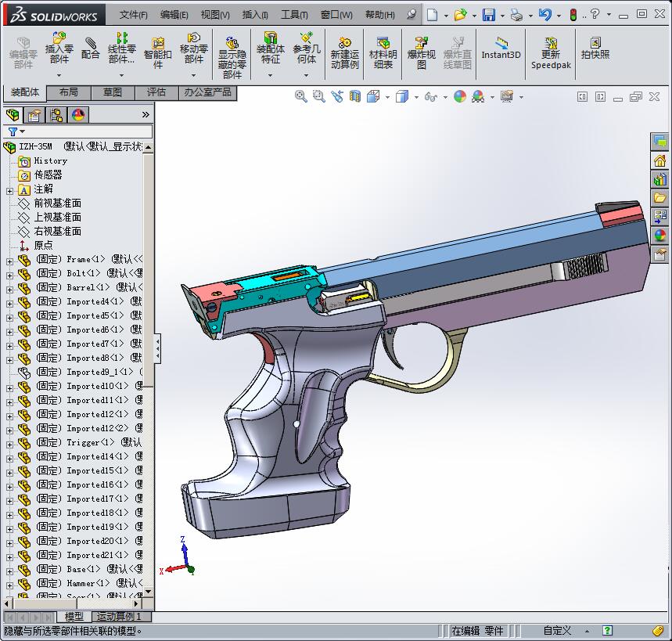Viewport: 672px width, 641px height.
Task: Click Update Speedpak (更新 Speedpak)
Action: coord(551,53)
